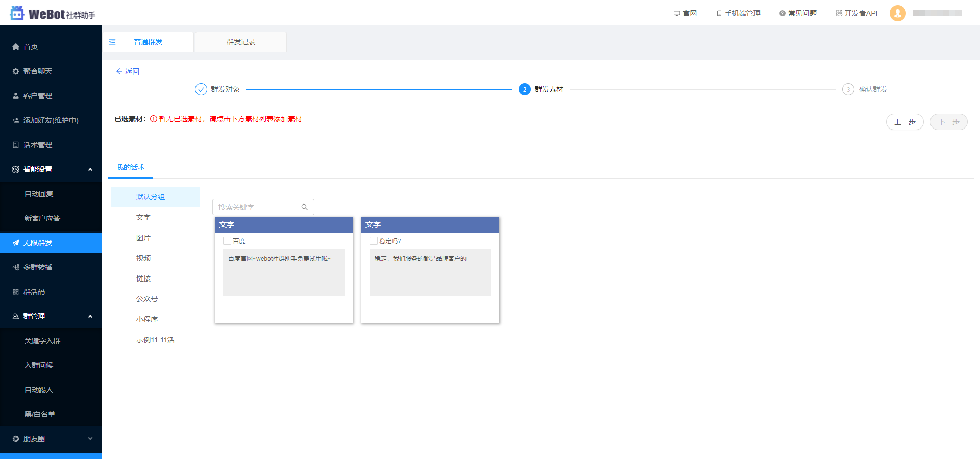The width and height of the screenshot is (980, 459).
Task: Click the back arrow icon beside 返回
Action: pyautogui.click(x=119, y=71)
